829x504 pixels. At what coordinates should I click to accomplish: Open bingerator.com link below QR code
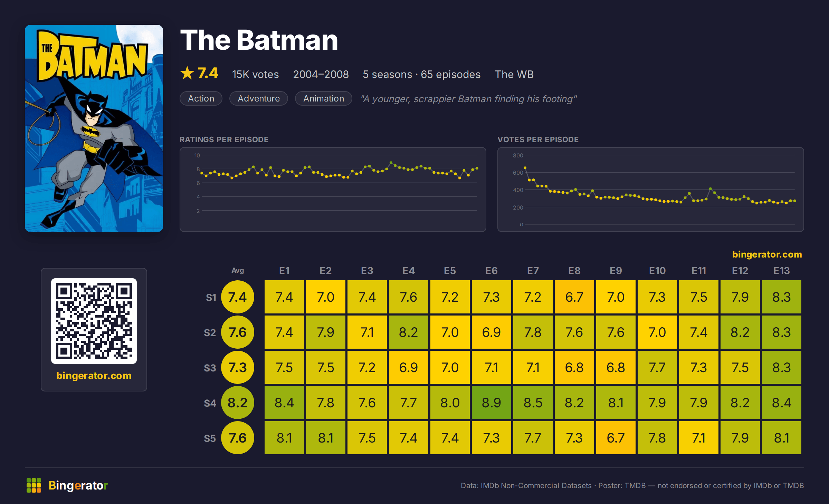(94, 376)
